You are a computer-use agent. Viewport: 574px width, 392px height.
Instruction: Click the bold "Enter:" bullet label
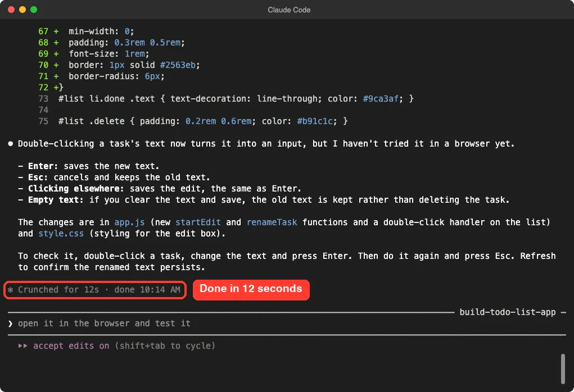coord(43,166)
